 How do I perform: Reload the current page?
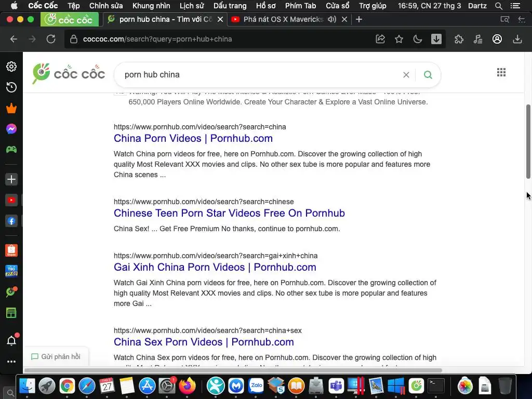coord(51,39)
